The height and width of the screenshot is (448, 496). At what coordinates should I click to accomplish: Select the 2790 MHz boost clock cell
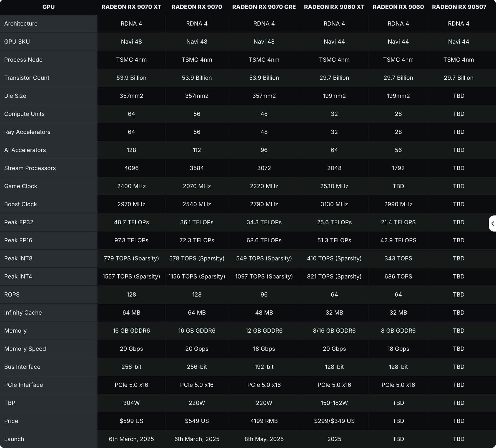[x=264, y=204]
